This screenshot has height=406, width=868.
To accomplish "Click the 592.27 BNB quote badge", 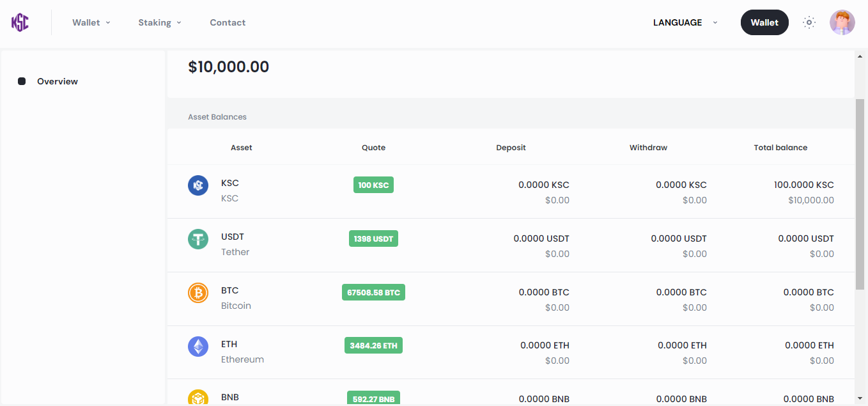I will [x=373, y=398].
